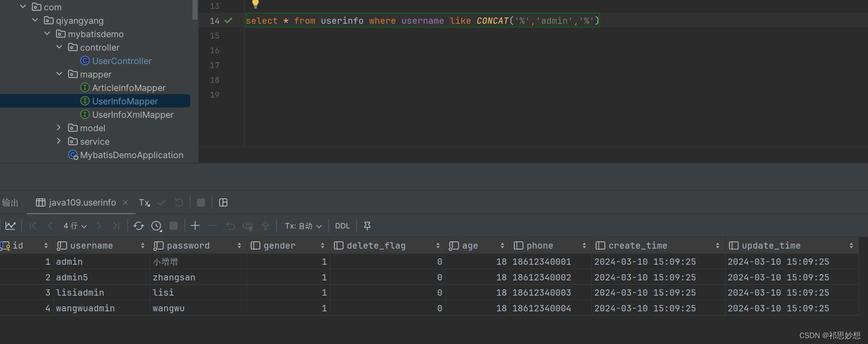This screenshot has width=868, height=344.
Task: Delete the selected row with minus icon
Action: [213, 226]
